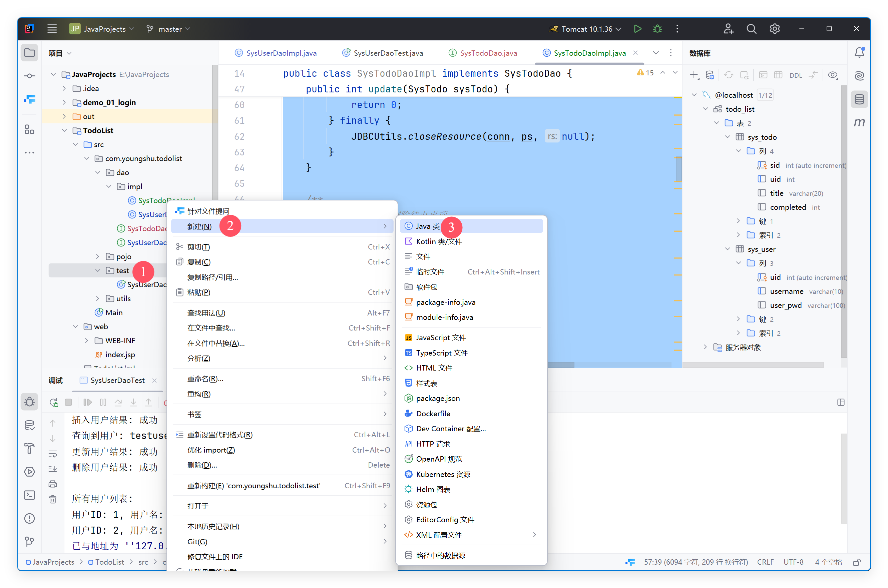Choose Java 类 in submenu
Viewport: 888px width, 588px height.
pyautogui.click(x=471, y=226)
